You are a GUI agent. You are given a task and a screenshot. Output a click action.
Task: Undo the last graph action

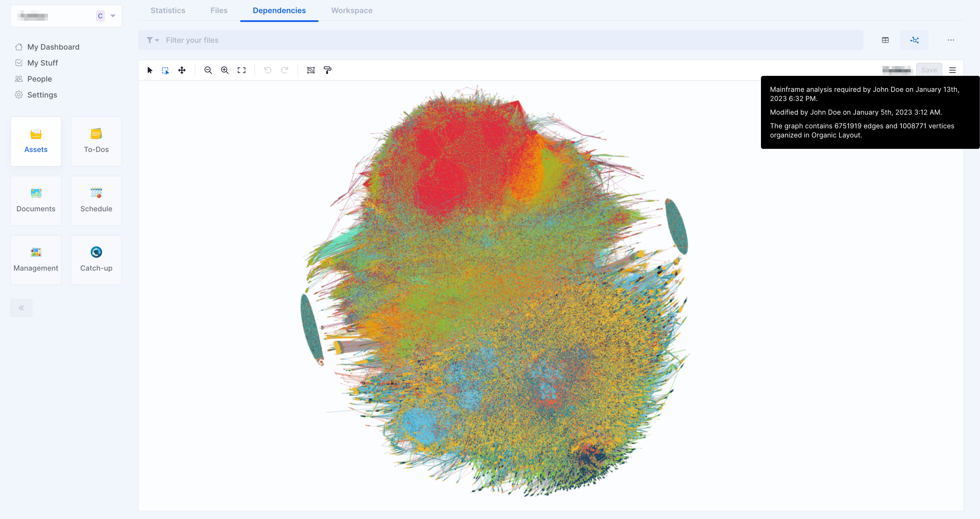tap(268, 70)
